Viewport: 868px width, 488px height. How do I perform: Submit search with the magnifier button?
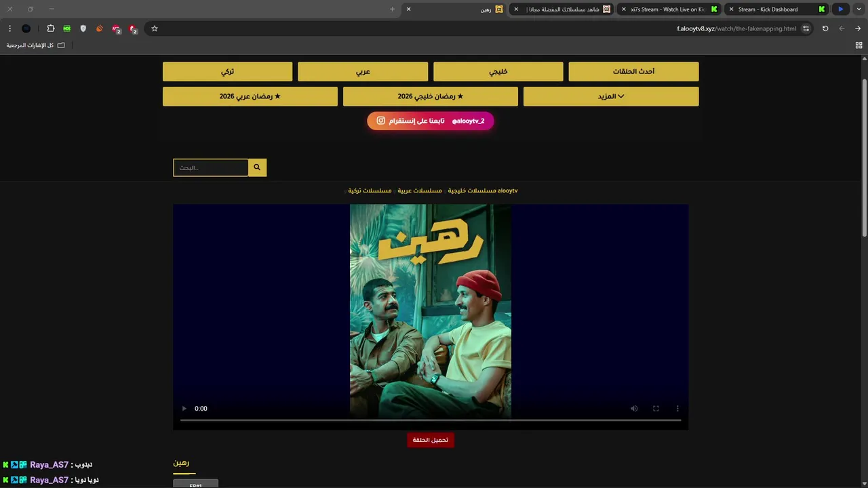click(x=257, y=167)
